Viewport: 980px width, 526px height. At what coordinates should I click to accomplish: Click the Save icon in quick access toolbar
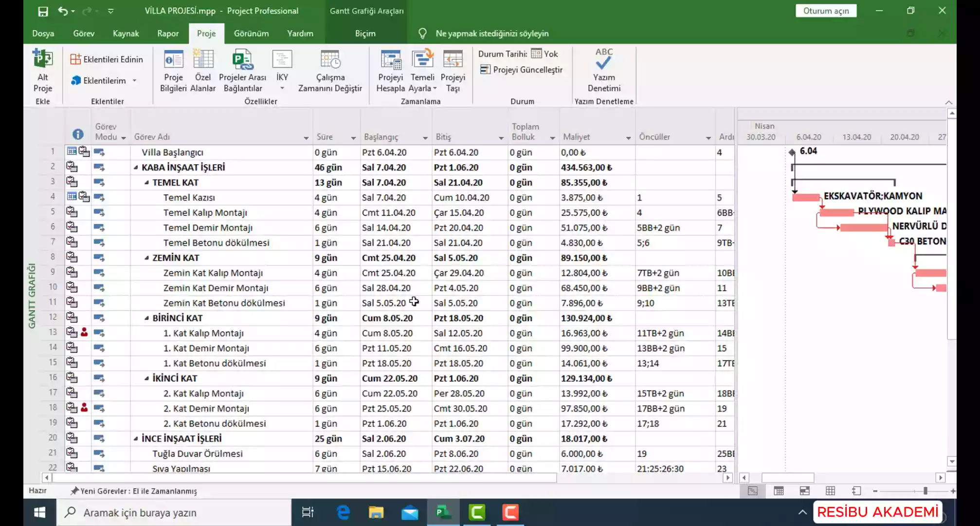point(43,11)
